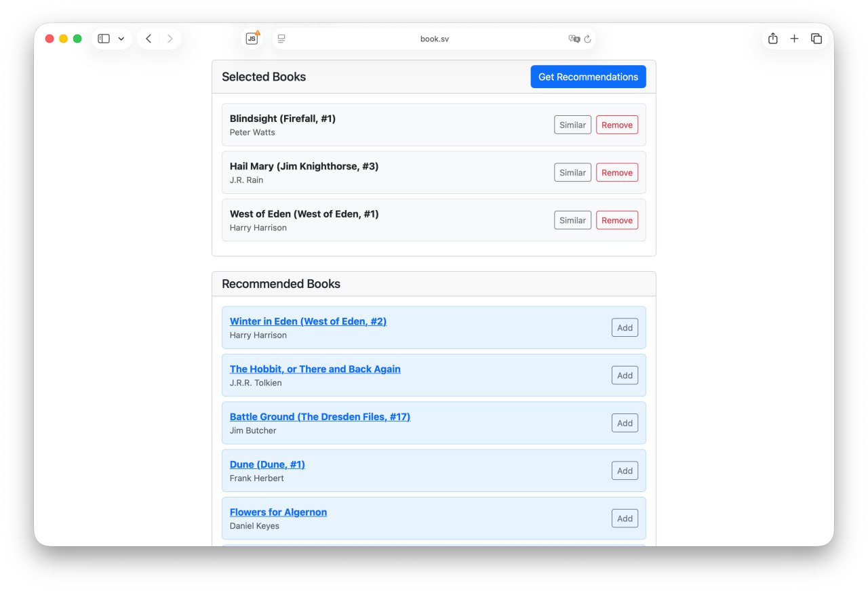Open a new tab with plus icon
Screen dimensions: 868x591
[x=794, y=39]
